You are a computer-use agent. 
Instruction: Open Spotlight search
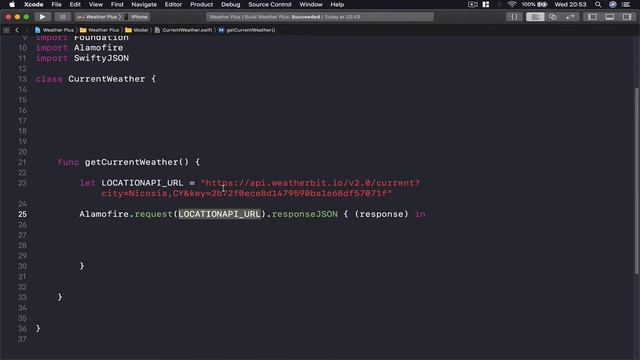coord(598,4)
